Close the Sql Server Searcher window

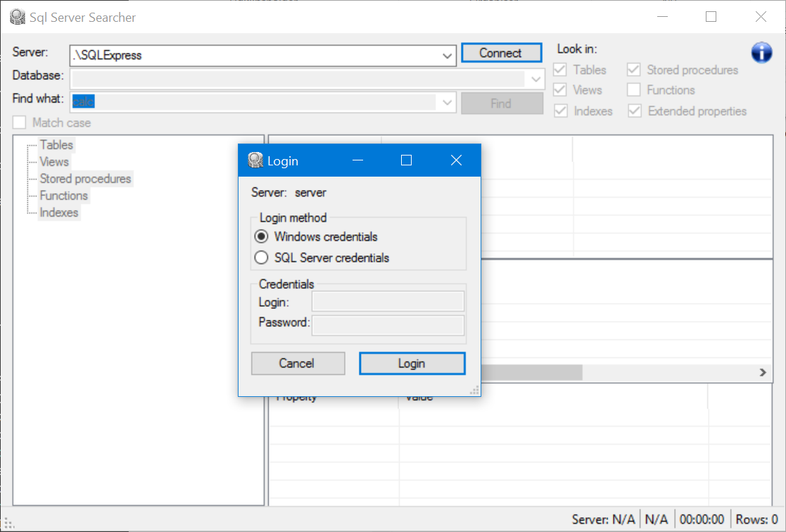pyautogui.click(x=761, y=17)
